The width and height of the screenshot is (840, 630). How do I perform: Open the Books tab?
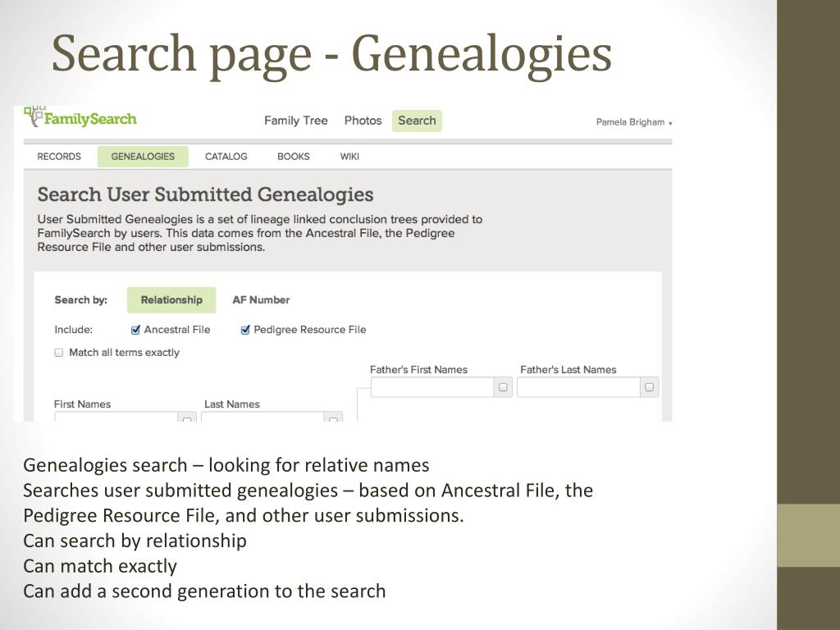click(293, 157)
